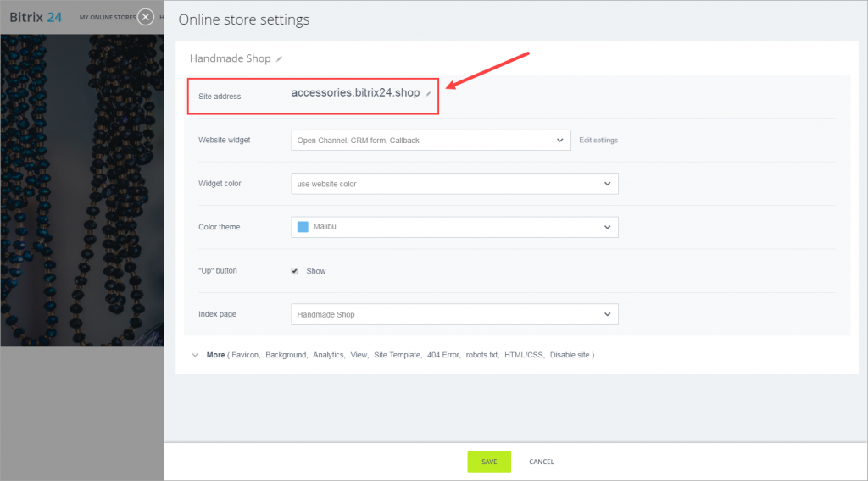This screenshot has width=868, height=481.
Task: Edit site address via pencil icon
Action: tap(428, 94)
